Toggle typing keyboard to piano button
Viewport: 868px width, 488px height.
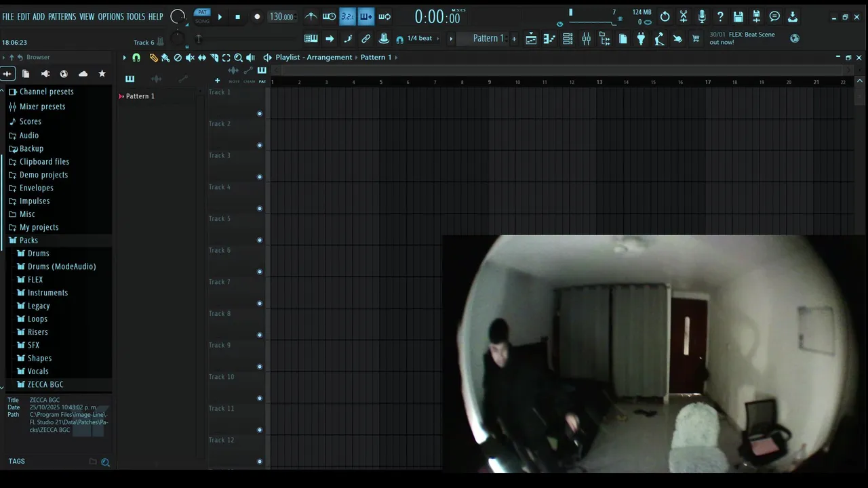coord(311,39)
